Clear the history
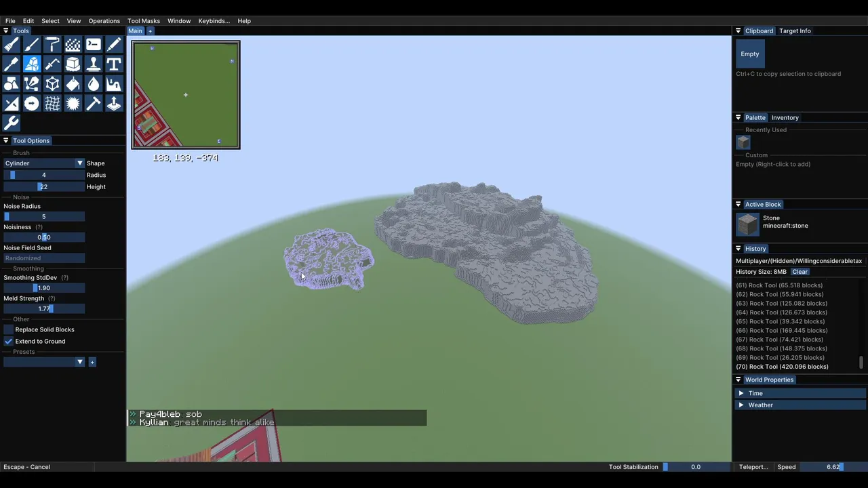The height and width of the screenshot is (488, 868). (800, 272)
